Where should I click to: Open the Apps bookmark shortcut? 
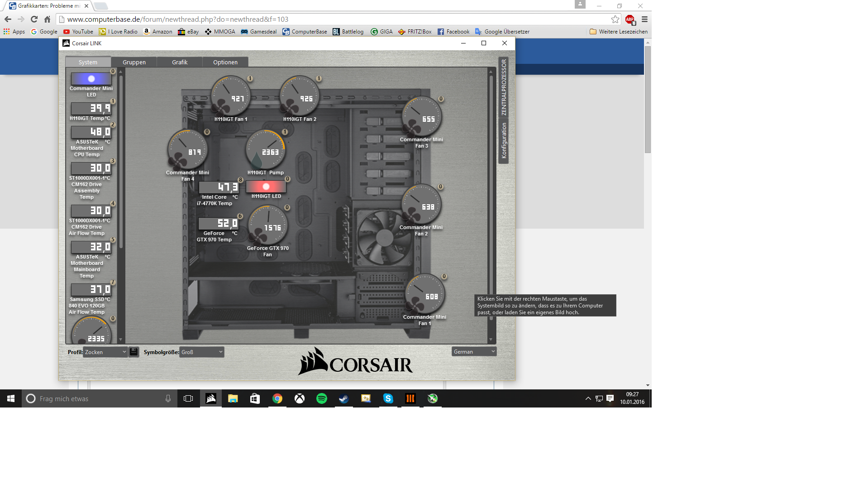point(14,32)
